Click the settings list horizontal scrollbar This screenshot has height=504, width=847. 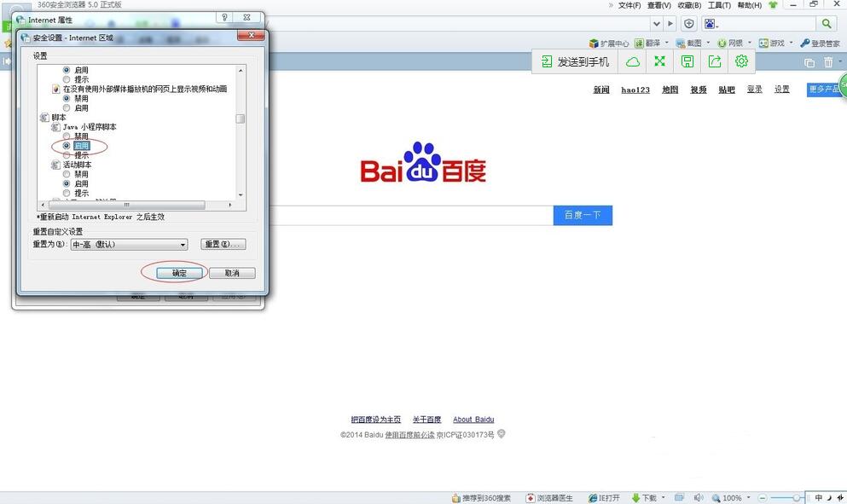click(127, 206)
